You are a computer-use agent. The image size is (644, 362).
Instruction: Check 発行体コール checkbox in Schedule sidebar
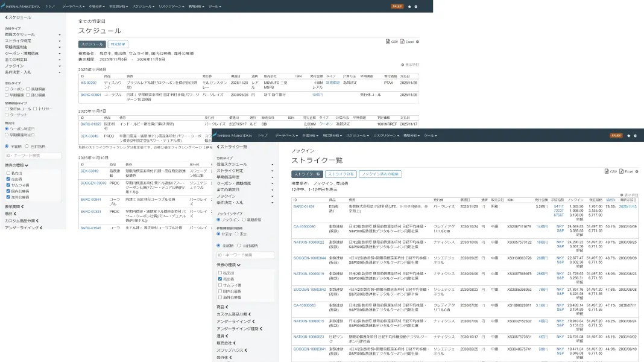coord(7,109)
